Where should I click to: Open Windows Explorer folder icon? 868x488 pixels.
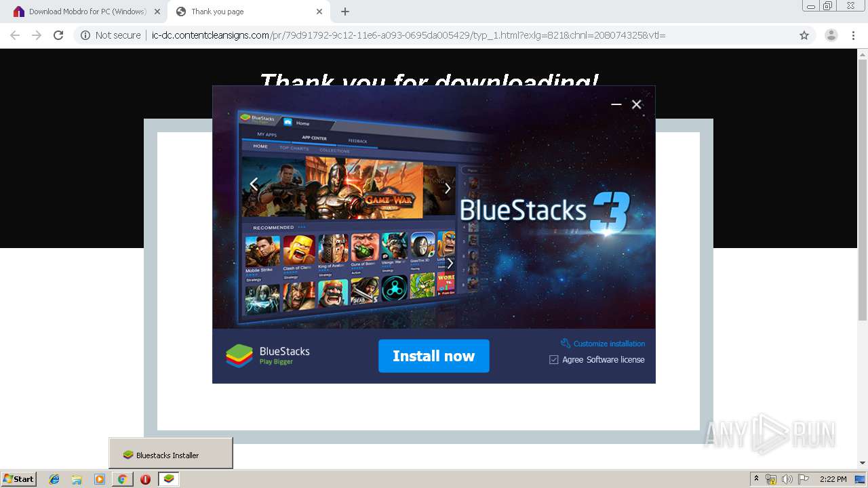click(77, 479)
